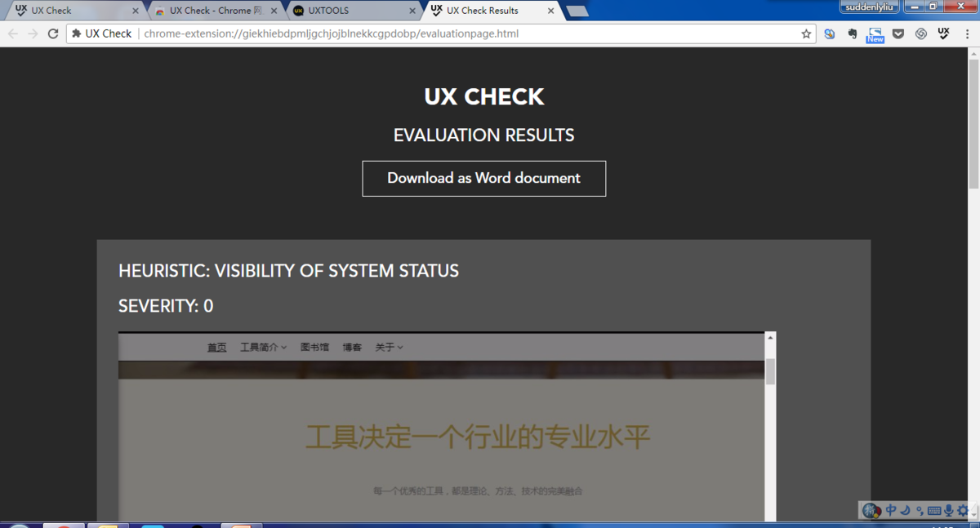Click the suddenlyliu profile button
Image resolution: width=980 pixels, height=528 pixels.
click(869, 7)
